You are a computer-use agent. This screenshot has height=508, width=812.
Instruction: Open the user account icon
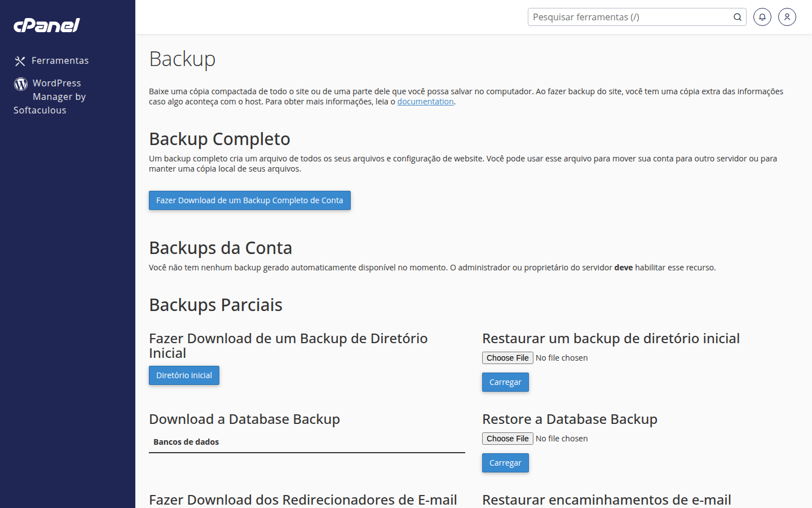787,17
